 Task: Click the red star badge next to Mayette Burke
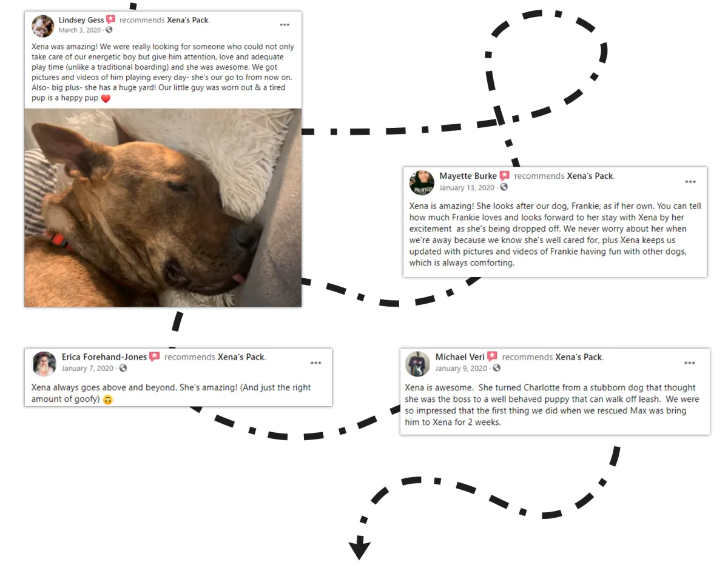coord(504,176)
